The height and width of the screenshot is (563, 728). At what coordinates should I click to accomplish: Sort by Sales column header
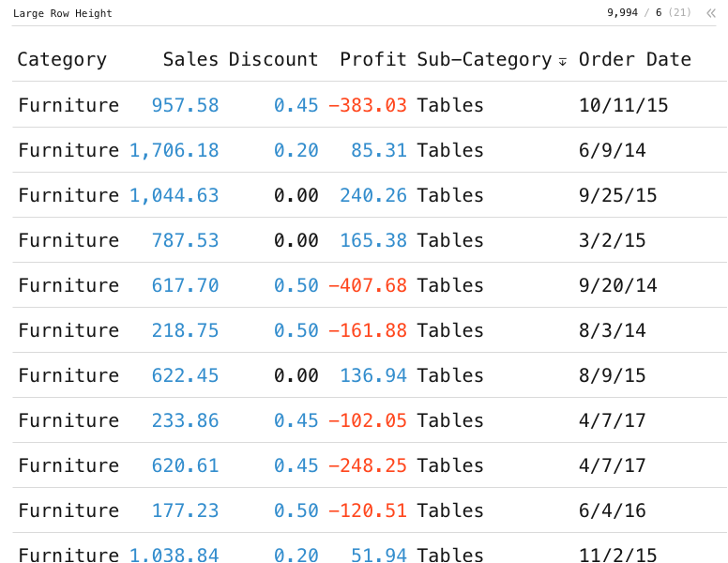tap(190, 59)
